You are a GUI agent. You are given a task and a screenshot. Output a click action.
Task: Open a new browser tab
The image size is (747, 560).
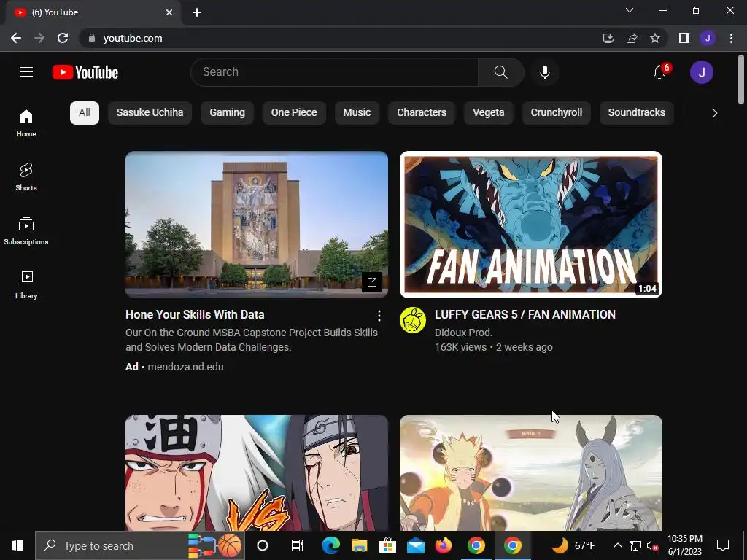[197, 12]
